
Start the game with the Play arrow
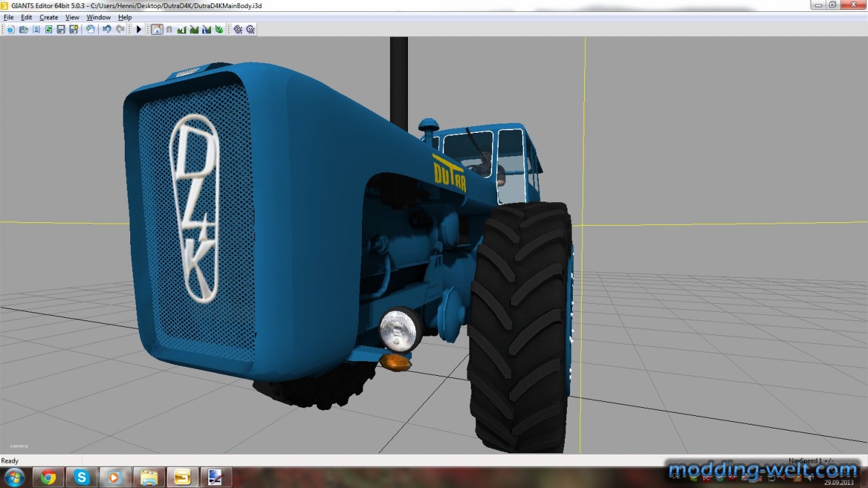click(139, 29)
